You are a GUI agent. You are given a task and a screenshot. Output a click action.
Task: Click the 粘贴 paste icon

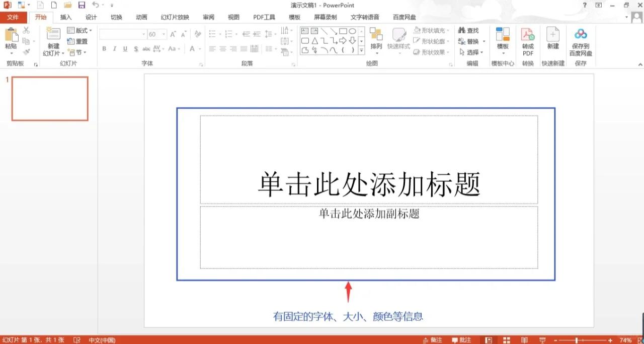click(11, 35)
